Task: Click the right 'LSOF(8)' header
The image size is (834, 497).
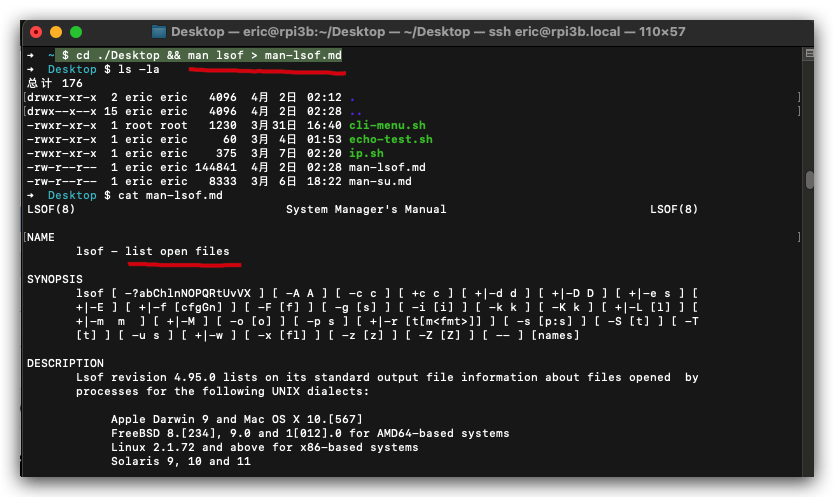Action: (674, 209)
